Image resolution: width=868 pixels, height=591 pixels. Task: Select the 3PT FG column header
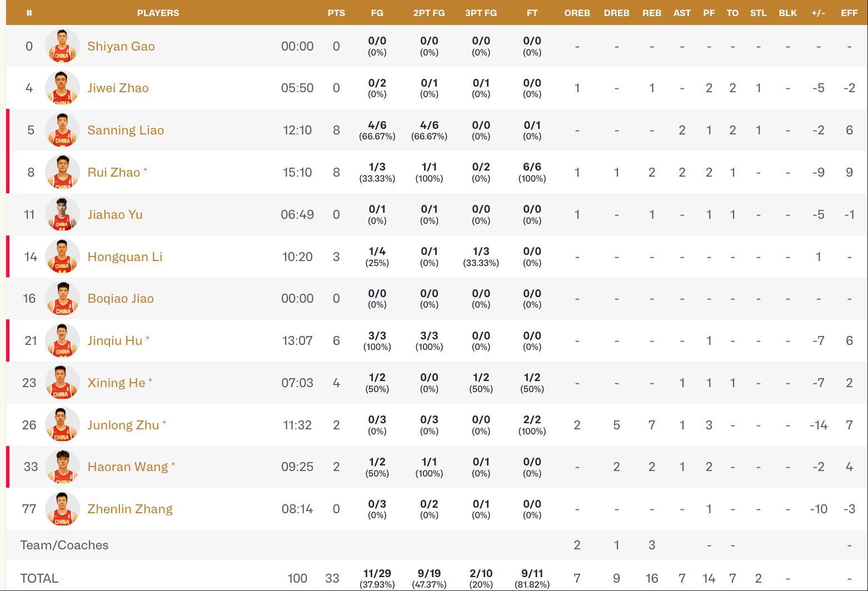(x=481, y=13)
